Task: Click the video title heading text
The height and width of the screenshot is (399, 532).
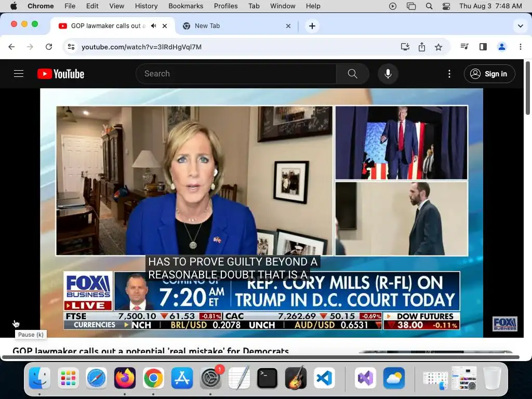Action: pyautogui.click(x=151, y=351)
